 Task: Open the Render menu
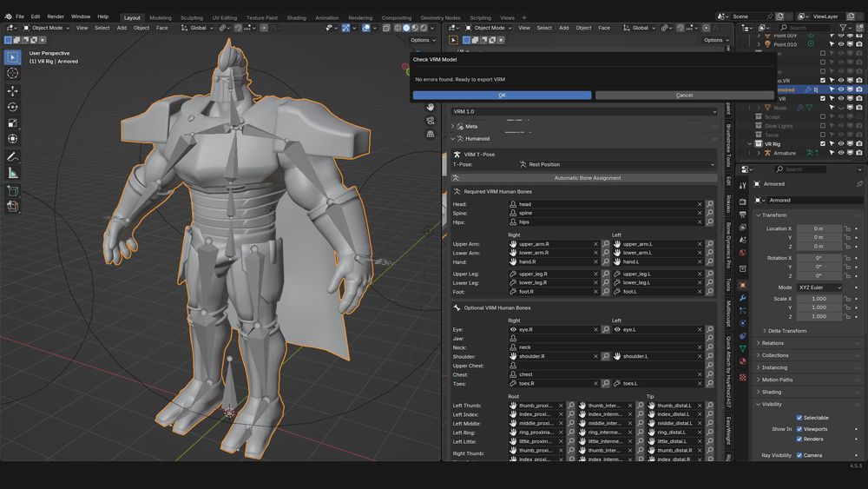[x=56, y=17]
